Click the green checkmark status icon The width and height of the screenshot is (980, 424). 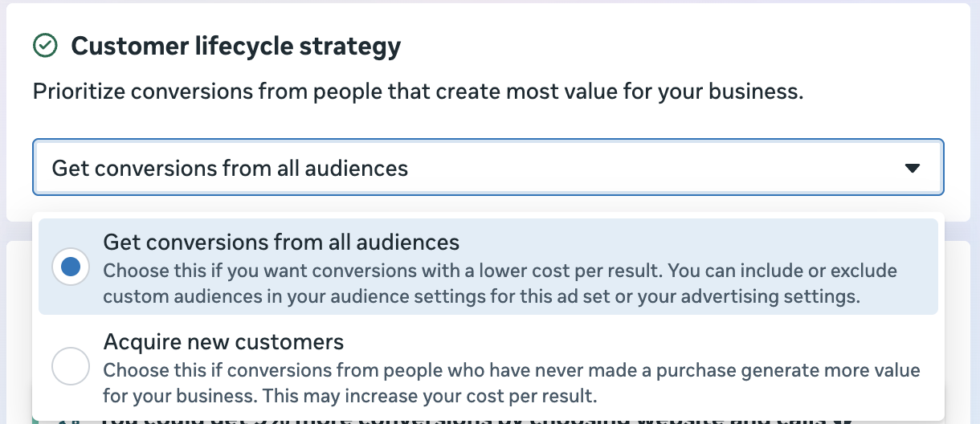45,47
